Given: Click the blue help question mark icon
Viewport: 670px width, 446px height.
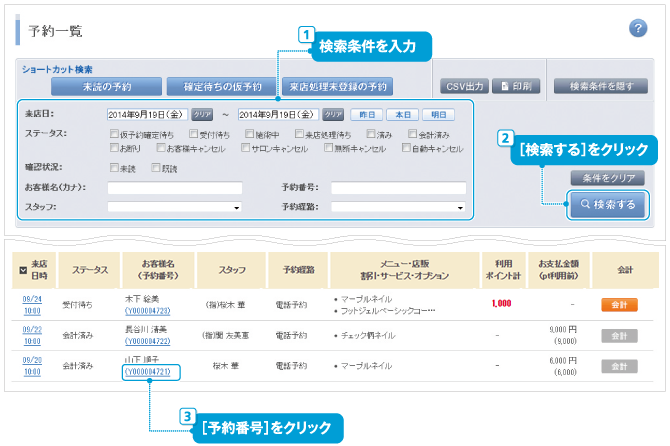Looking at the screenshot, I should (x=638, y=28).
